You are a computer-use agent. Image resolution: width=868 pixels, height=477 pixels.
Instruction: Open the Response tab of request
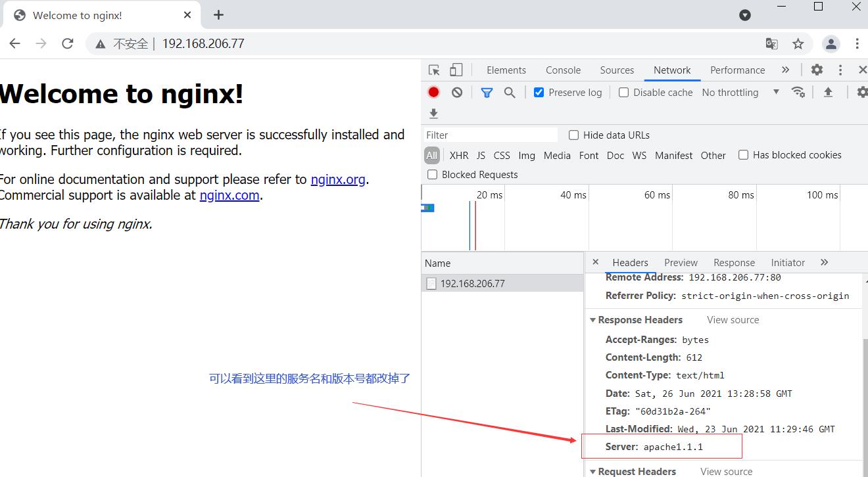pos(734,262)
